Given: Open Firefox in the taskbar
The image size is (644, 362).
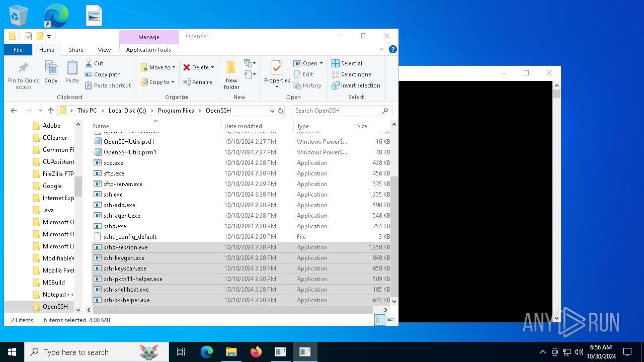Looking at the screenshot, I should 256,352.
